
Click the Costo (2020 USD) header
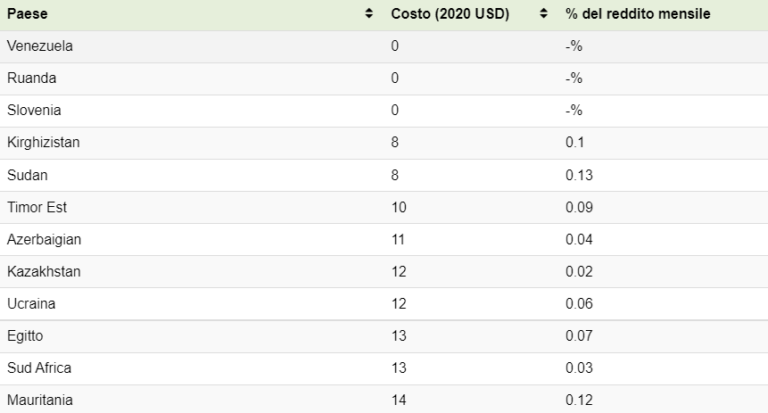(x=450, y=14)
